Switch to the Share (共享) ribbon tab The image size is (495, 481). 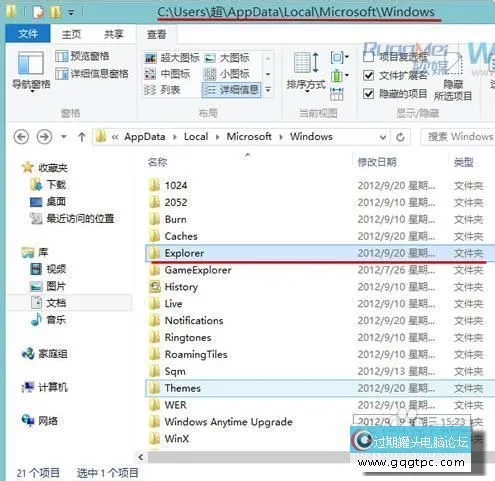tap(113, 34)
